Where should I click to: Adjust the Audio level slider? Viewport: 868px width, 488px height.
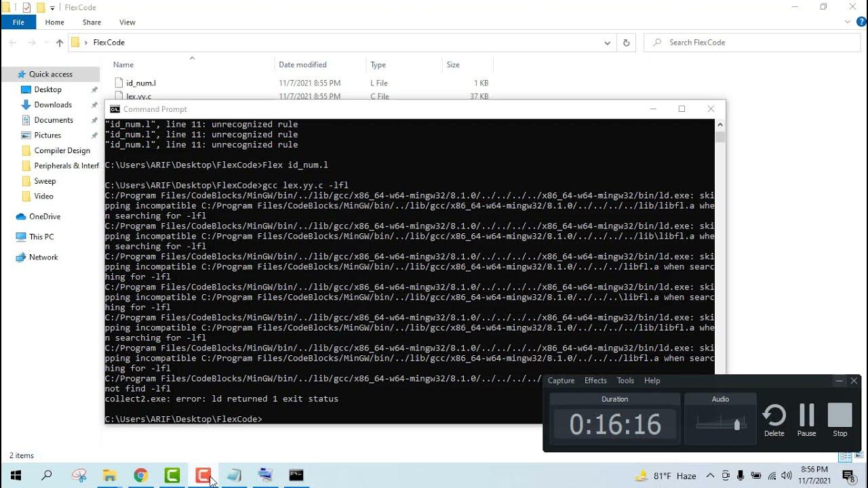[x=737, y=424]
